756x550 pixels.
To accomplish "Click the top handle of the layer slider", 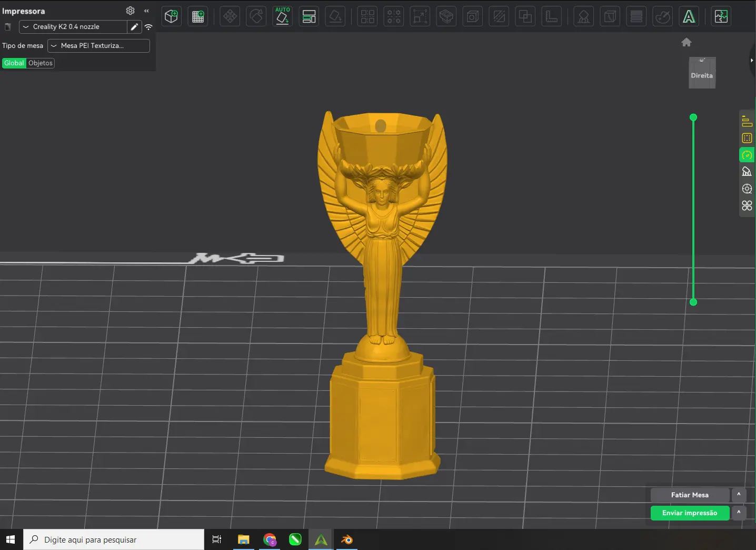I will coord(693,117).
